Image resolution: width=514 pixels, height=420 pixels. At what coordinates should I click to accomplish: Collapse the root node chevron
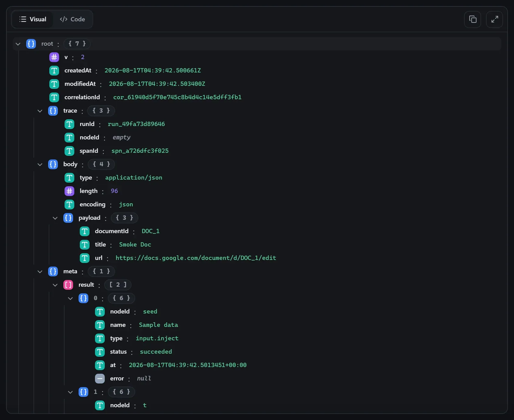pos(18,44)
